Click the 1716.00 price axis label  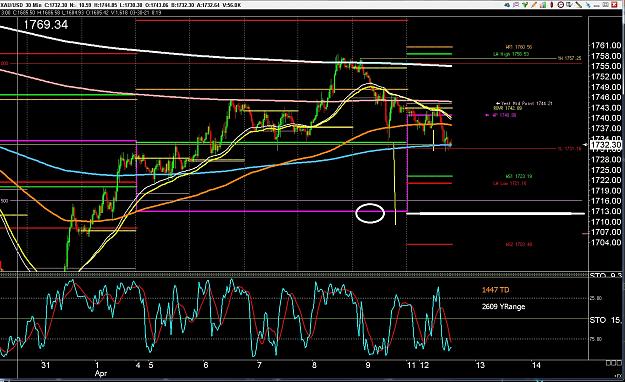coord(606,201)
